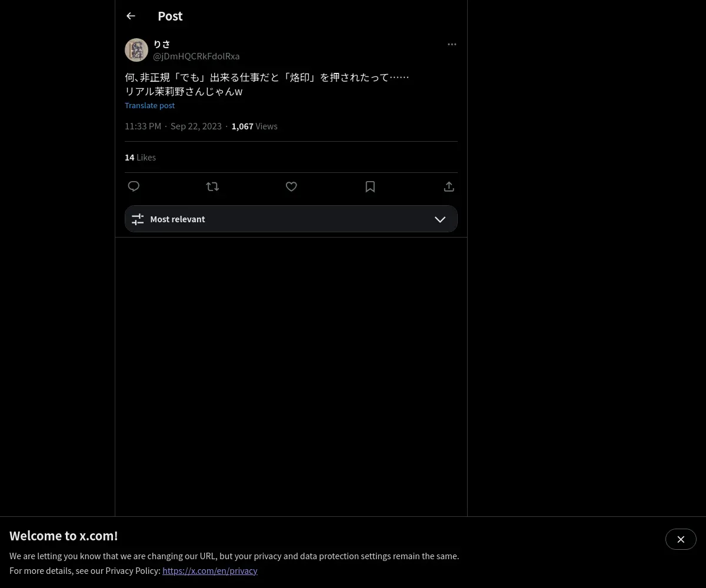Open the x.com privacy policy link
The width and height of the screenshot is (706, 588).
pos(210,570)
